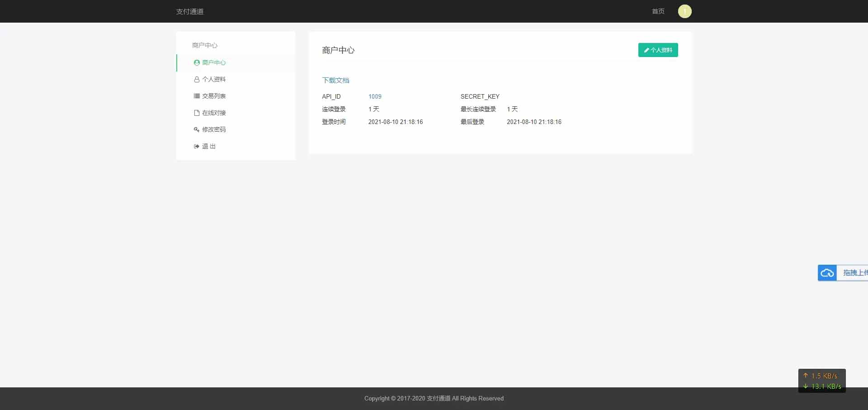Click the document icon next to 在线对接
The image size is (868, 410).
(196, 113)
